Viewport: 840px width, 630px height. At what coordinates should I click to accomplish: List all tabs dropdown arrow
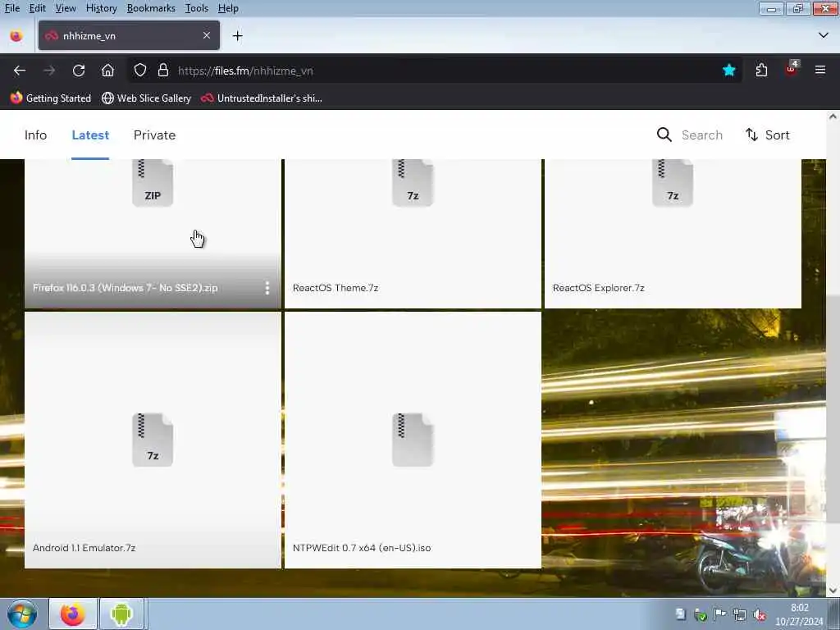[x=823, y=35]
